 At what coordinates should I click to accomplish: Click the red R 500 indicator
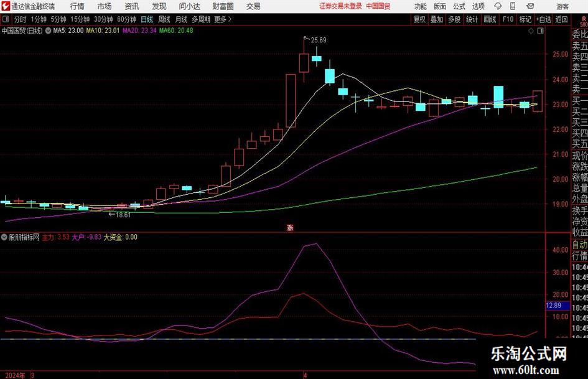pyautogui.click(x=584, y=21)
